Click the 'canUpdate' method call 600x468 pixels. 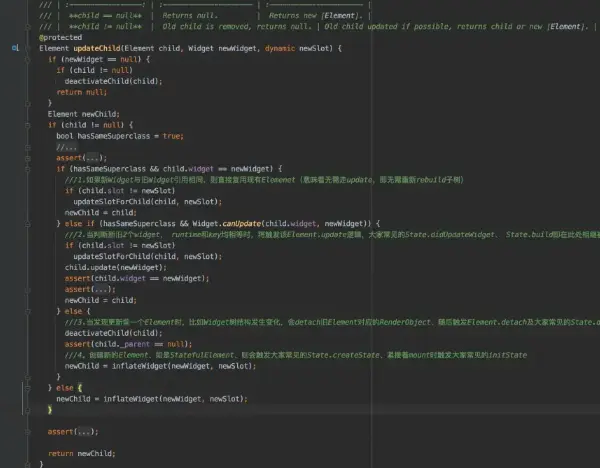click(242, 223)
